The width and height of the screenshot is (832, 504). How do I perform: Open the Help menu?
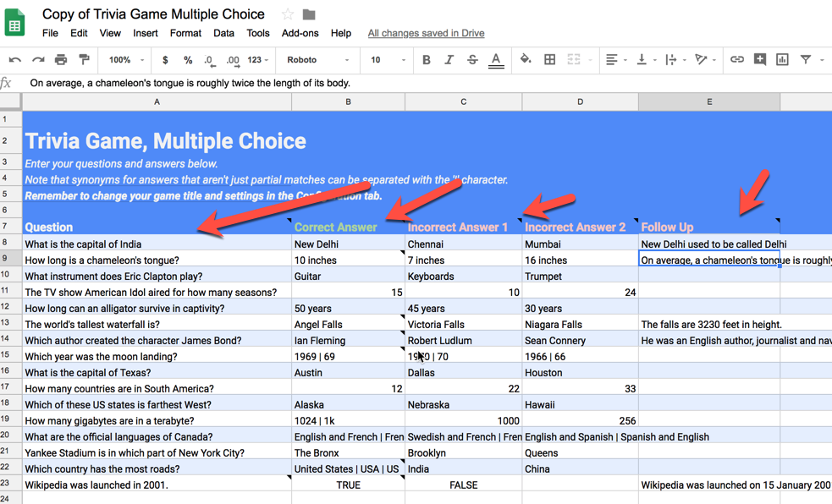click(x=340, y=33)
